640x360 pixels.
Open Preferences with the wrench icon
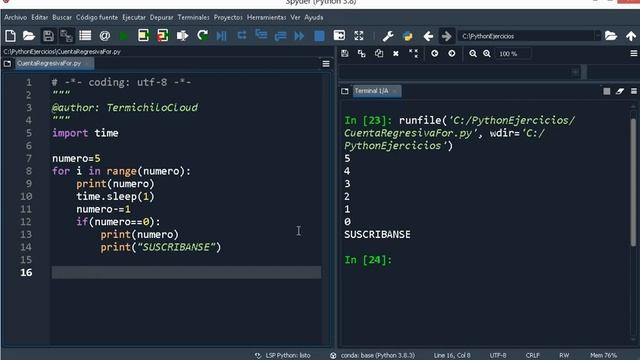(388, 36)
